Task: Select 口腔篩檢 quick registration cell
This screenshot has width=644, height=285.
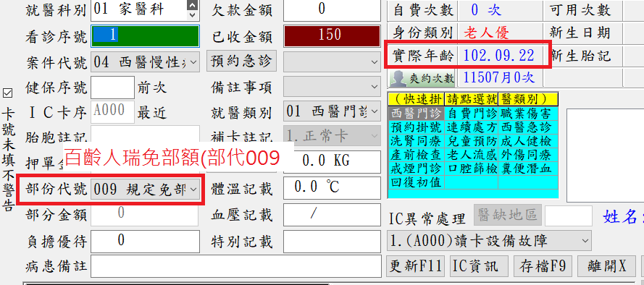Action: pyautogui.click(x=472, y=169)
